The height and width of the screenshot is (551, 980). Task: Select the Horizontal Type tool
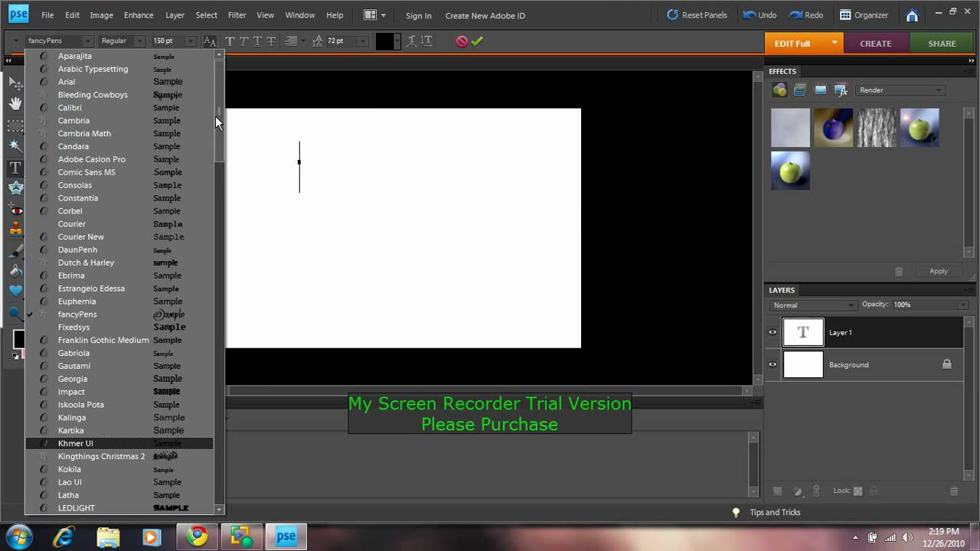[x=15, y=168]
